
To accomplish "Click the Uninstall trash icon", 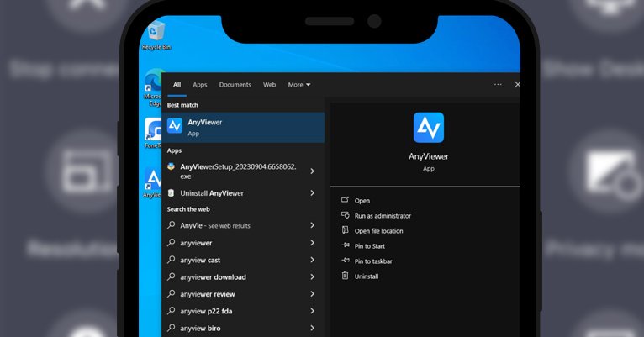I will coord(345,276).
